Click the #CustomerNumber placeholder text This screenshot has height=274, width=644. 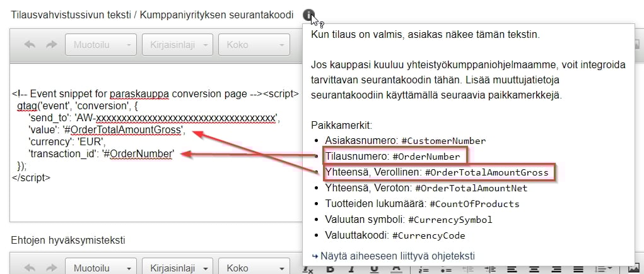tap(443, 141)
